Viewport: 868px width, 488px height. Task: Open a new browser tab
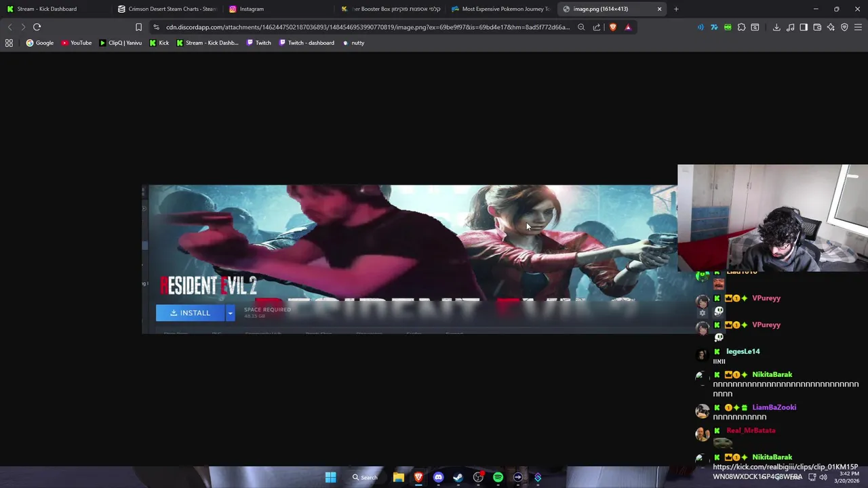coord(676,9)
